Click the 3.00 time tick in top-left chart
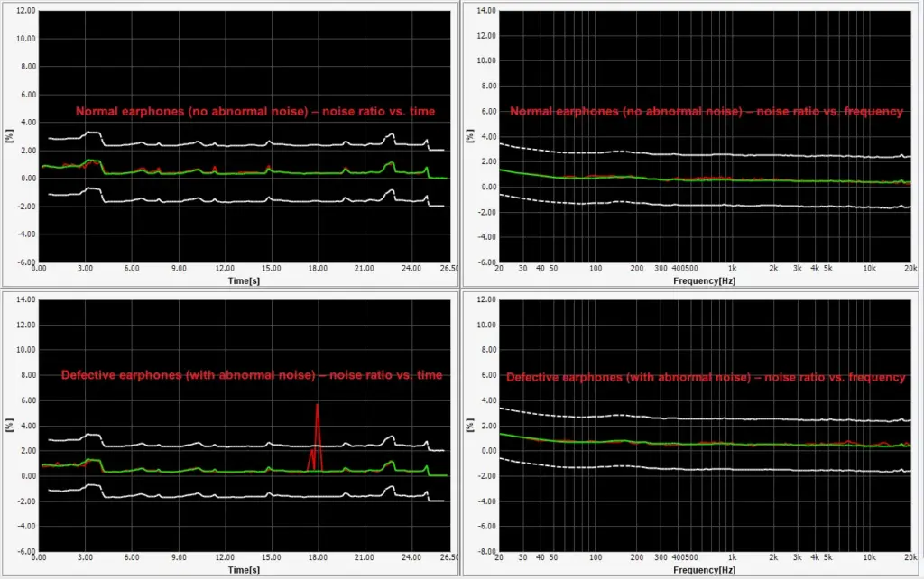Screen dimensions: 924x579 [85, 269]
